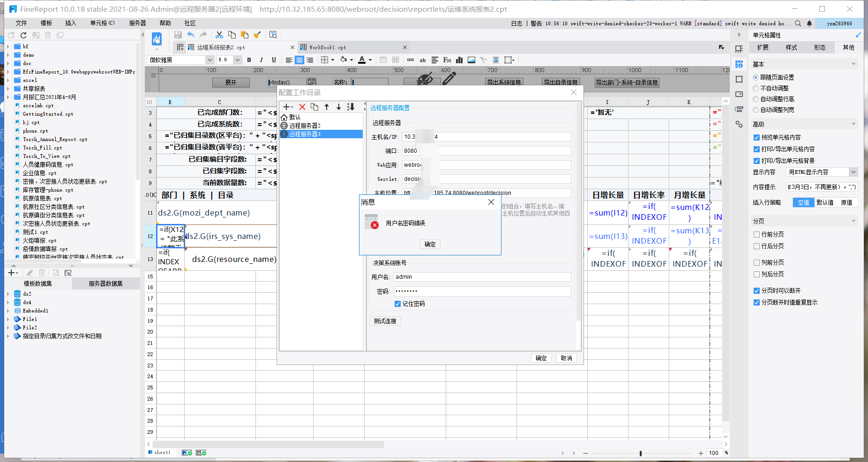The height and width of the screenshot is (462, 868).
Task: Click copy icon in work directory dialog
Action: 314,107
